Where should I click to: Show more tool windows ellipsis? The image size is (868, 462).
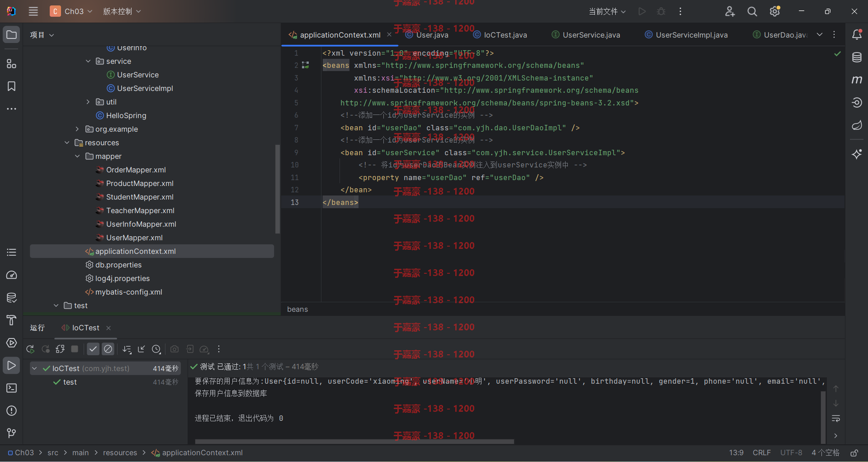tap(11, 109)
